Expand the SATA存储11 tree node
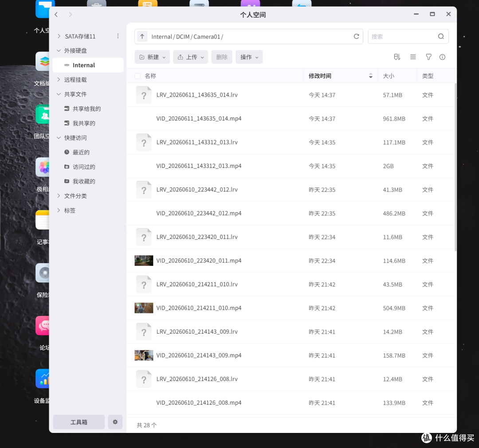Screen dimensions: 479x448 [x=59, y=36]
